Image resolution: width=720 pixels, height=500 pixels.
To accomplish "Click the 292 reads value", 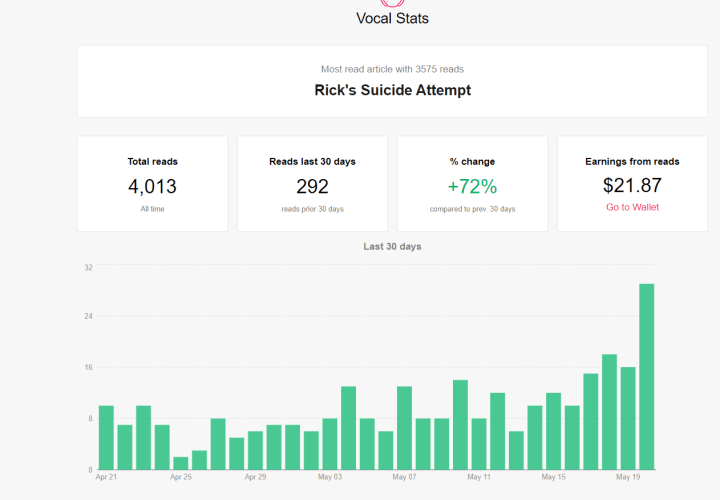I will click(x=312, y=186).
